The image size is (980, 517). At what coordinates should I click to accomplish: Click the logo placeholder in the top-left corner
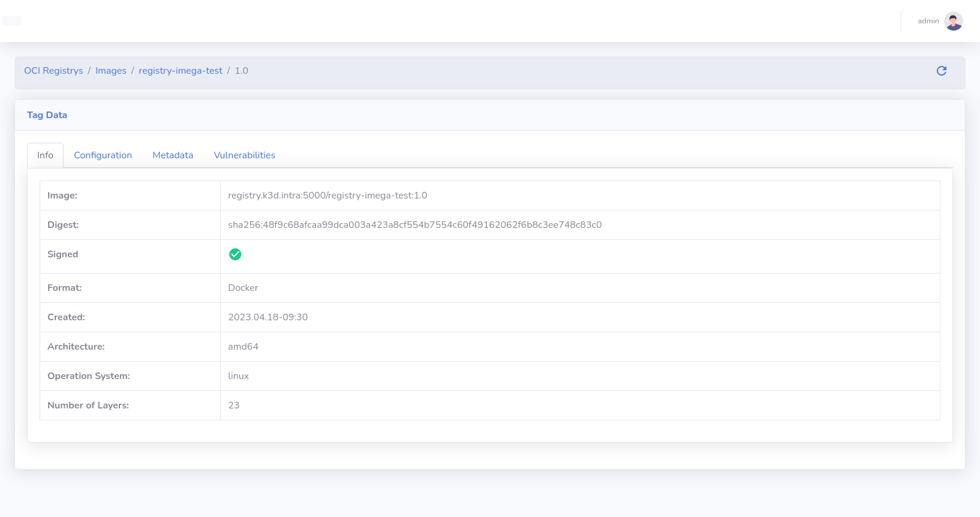click(12, 21)
